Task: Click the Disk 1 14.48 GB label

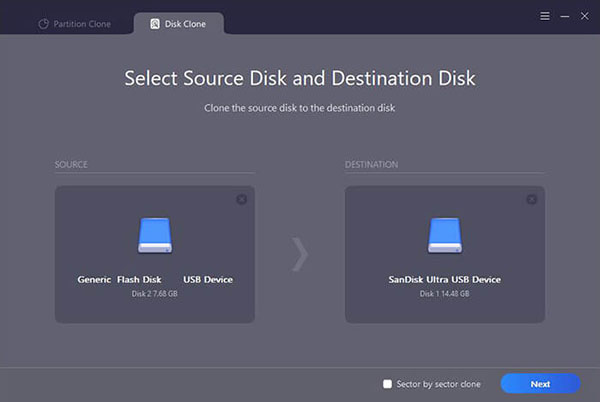Action: click(444, 294)
